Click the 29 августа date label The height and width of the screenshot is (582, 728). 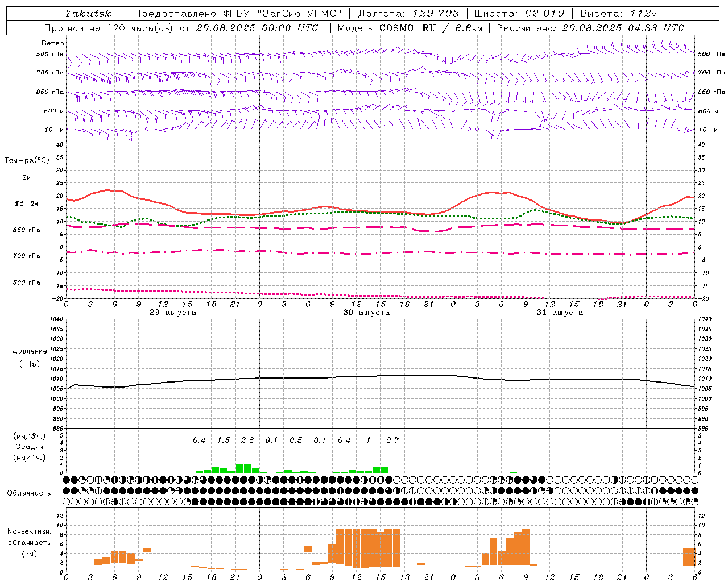point(173,313)
